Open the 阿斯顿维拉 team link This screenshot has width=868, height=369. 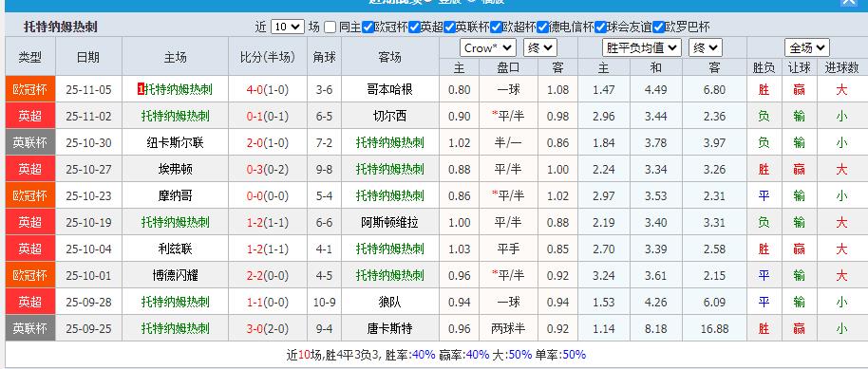tap(389, 222)
